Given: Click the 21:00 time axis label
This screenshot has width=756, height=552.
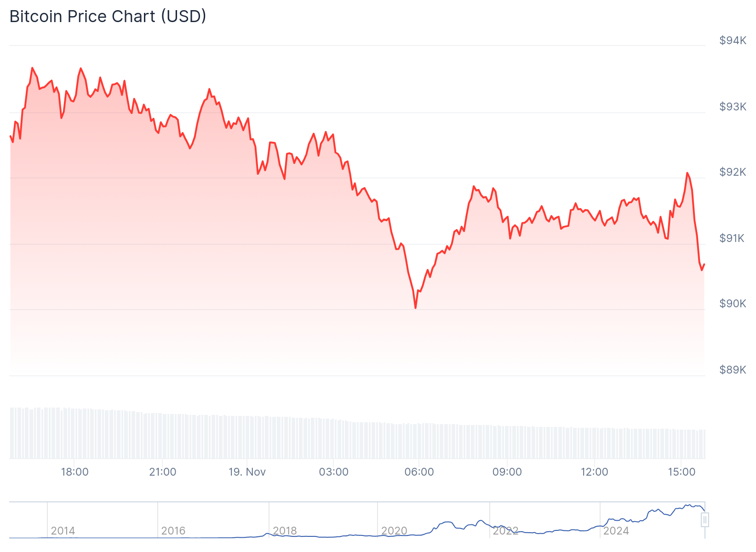Looking at the screenshot, I should (163, 472).
